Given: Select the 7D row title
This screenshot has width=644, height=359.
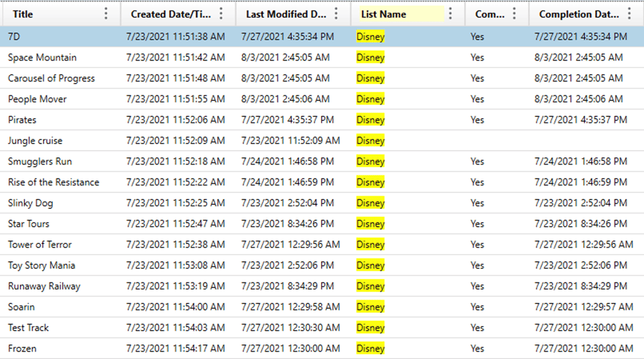Looking at the screenshot, I should (x=14, y=36).
